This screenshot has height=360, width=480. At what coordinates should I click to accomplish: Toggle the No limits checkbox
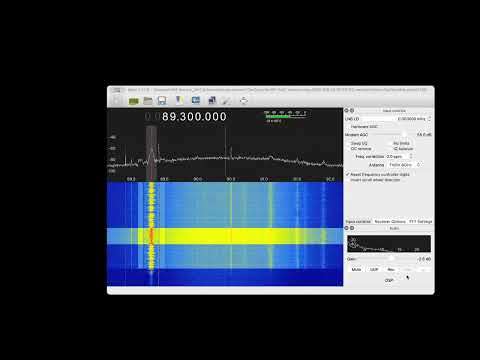399,143
